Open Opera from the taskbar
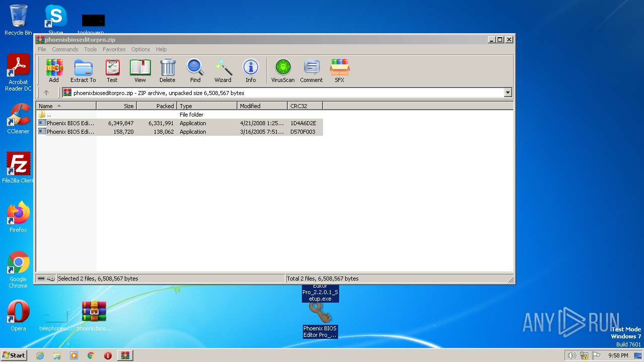This screenshot has width=644, height=362. point(108,355)
